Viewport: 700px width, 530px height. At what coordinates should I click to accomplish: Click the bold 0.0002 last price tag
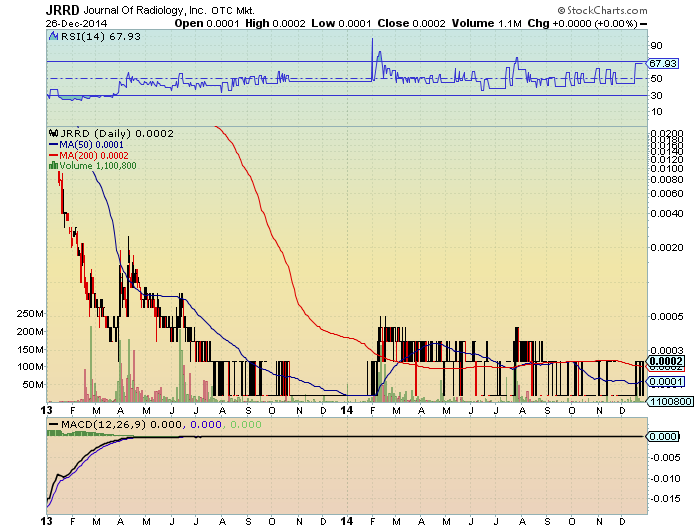(x=665, y=361)
